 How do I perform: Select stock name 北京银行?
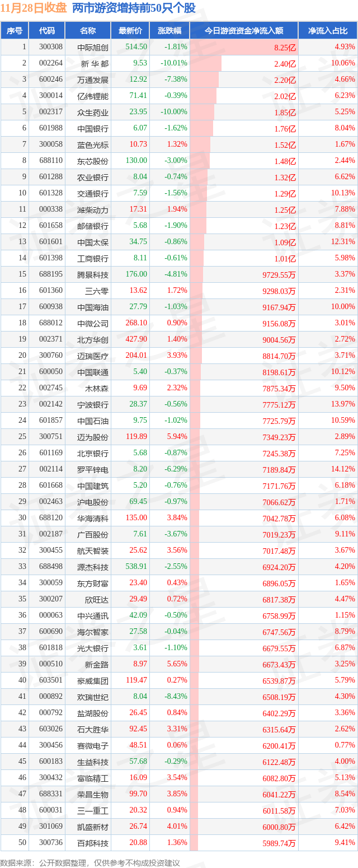[93, 454]
